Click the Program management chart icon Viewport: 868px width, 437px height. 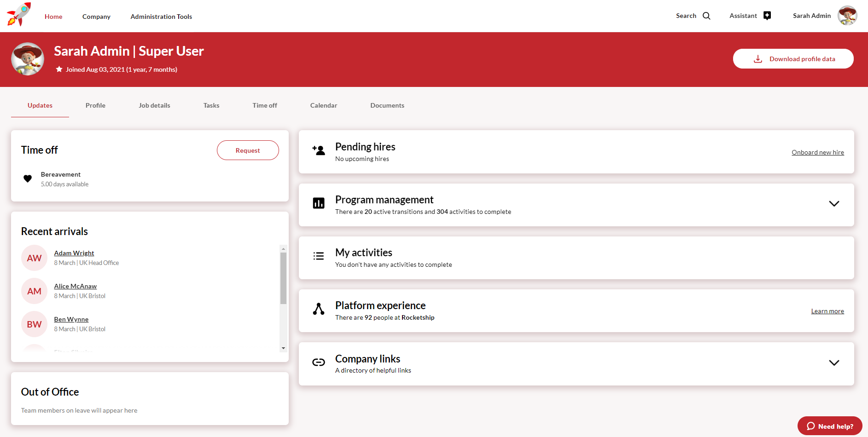pos(318,203)
